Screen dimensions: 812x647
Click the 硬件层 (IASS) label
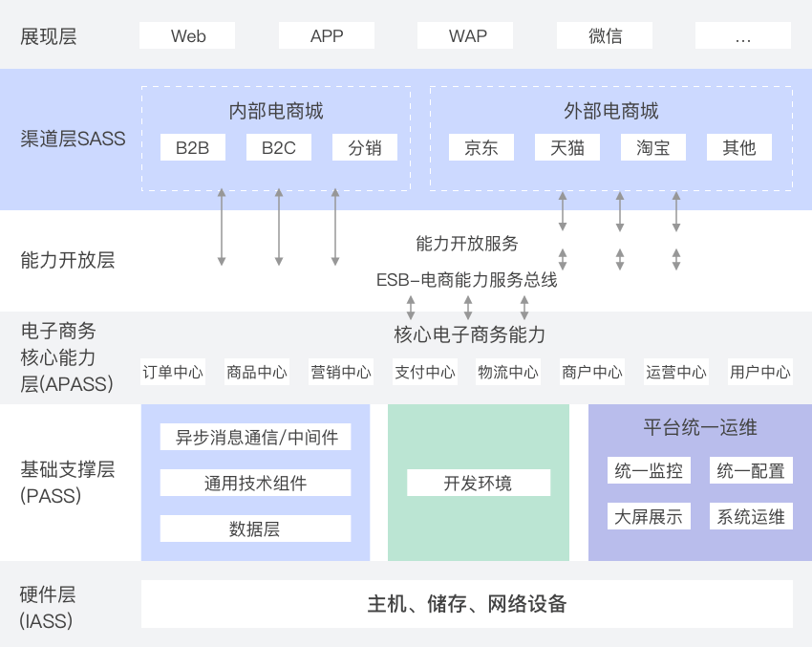(48, 608)
